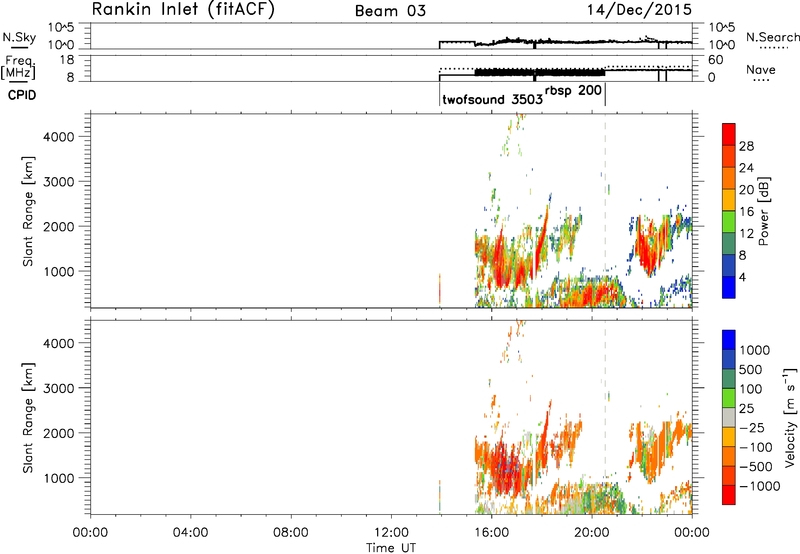Click the '20:00' time axis tick label
800x554 pixels.
591,533
